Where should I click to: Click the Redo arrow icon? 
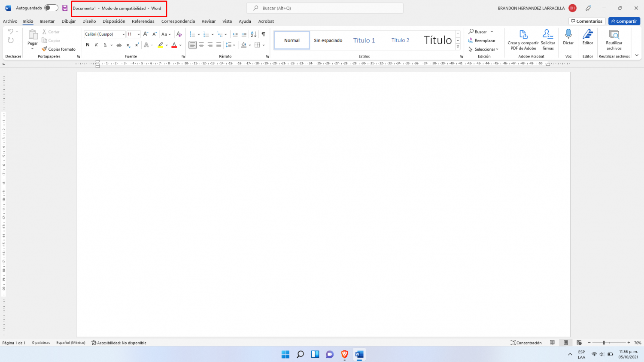pos(11,40)
